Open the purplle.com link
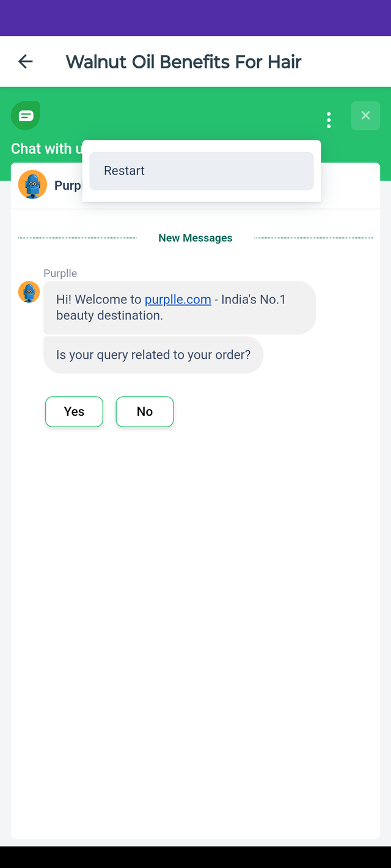391x868 pixels. pos(178,300)
